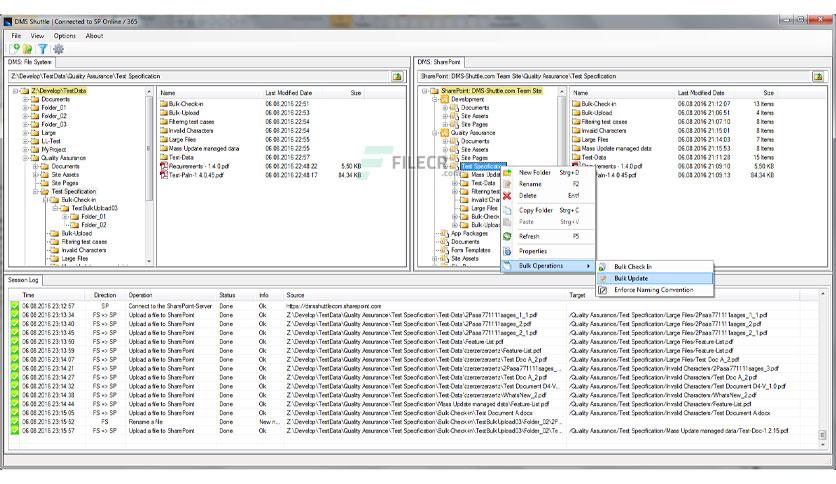Collapse the Test Specification node in File System tree
The height and width of the screenshot is (484, 836).
[35, 191]
